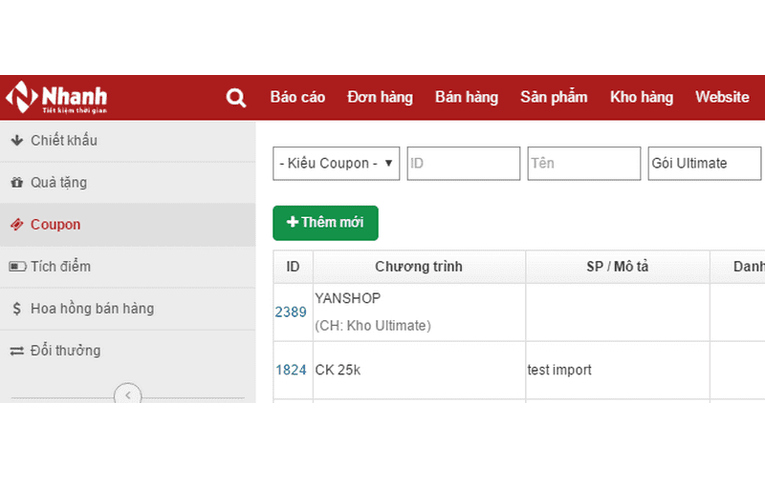Viewport: 765px width, 478px height.
Task: Click the YANSHOP program cell
Action: point(419,312)
